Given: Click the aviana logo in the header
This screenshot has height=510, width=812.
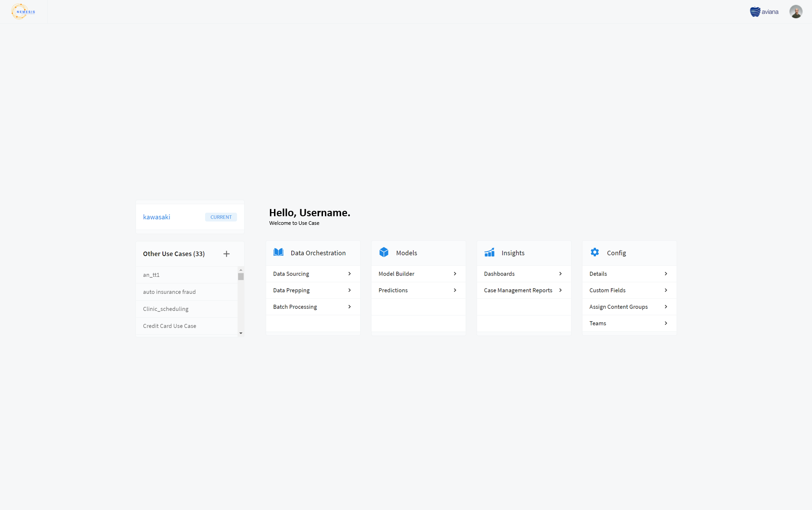Looking at the screenshot, I should pyautogui.click(x=764, y=11).
